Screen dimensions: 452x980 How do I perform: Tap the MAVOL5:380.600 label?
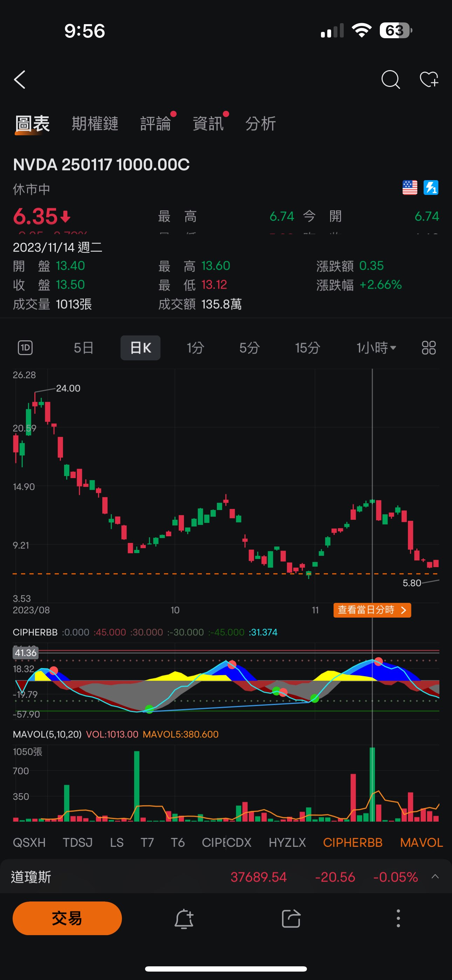(180, 734)
